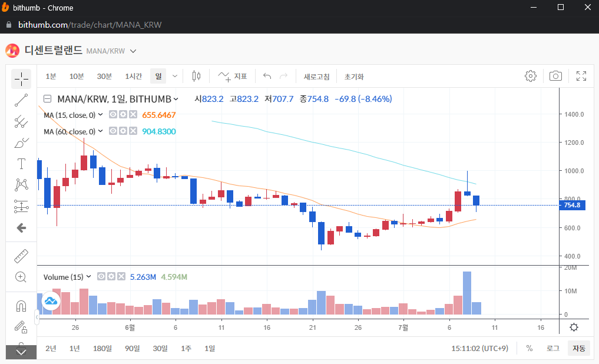Screen dimensions: 599x364
Task: Open settings for Volume indicator
Action: [111, 276]
